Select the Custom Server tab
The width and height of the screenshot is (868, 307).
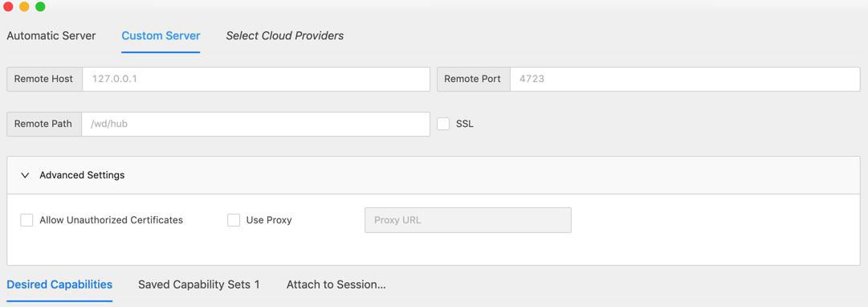click(161, 36)
